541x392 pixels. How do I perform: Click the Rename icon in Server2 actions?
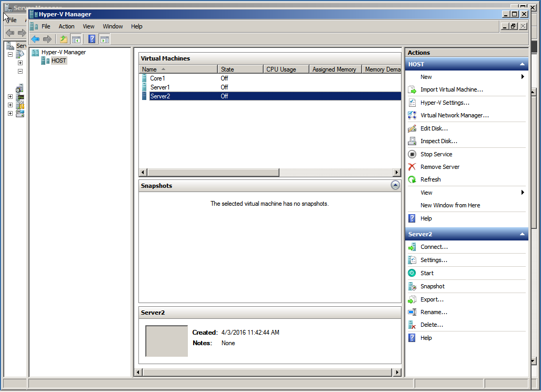coord(412,312)
